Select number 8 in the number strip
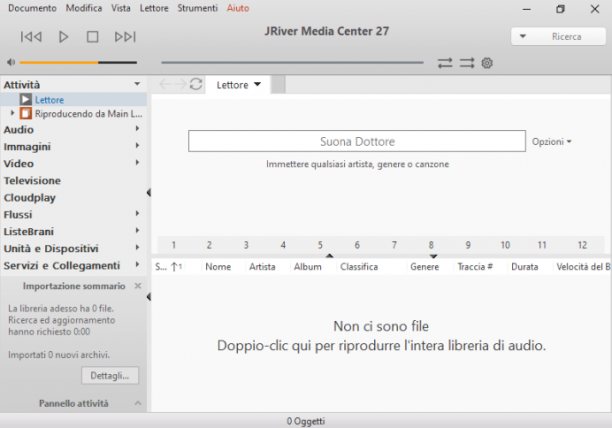 431,245
